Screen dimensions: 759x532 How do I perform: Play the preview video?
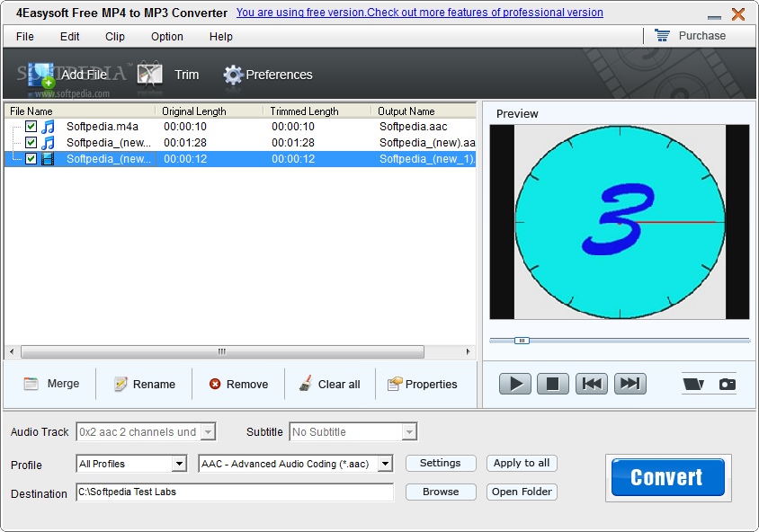click(x=515, y=384)
